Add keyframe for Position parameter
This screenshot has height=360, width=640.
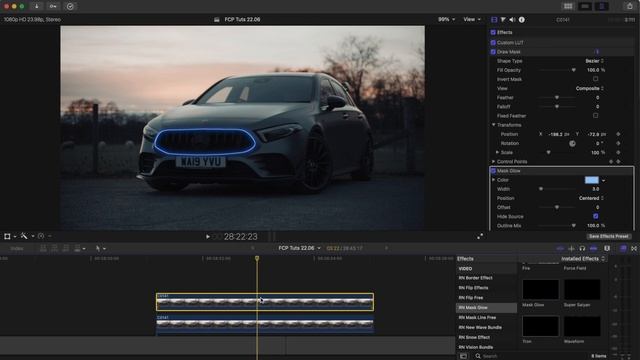618,134
